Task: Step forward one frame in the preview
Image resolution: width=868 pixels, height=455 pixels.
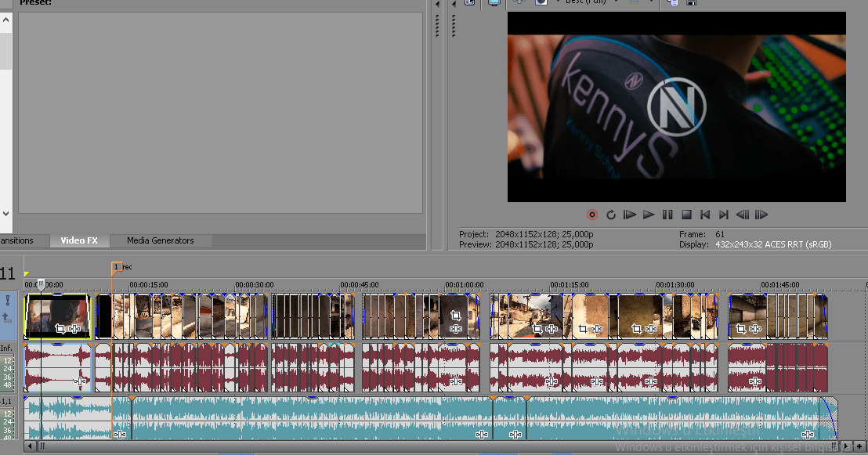Action: click(x=761, y=215)
